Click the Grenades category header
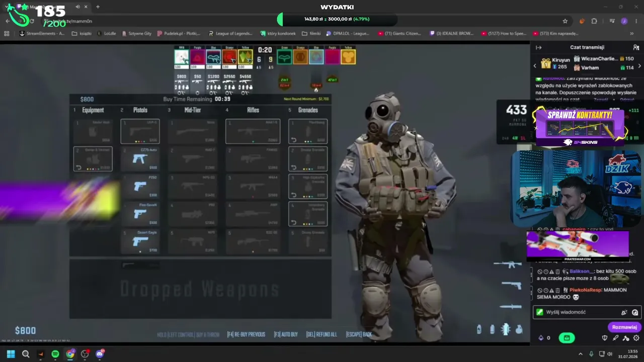The width and height of the screenshot is (644, 362). coord(308,110)
